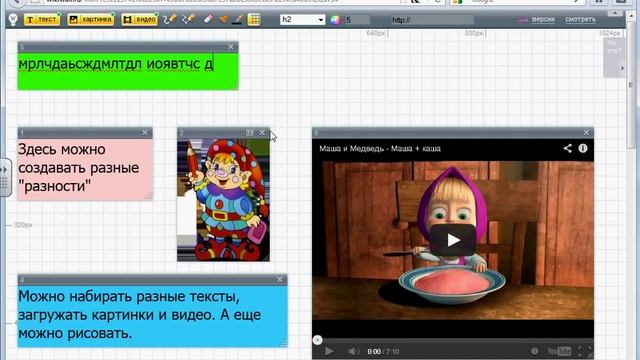This screenshot has height=360, width=640.
Task: Add an image with 'картинка' button
Action: pos(91,19)
